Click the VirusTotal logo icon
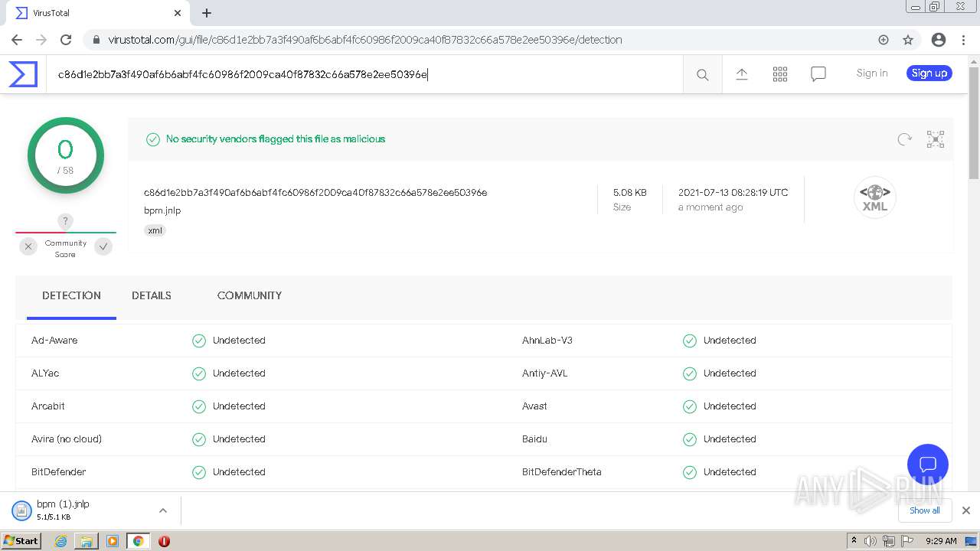The width and height of the screenshot is (980, 551). 23,74
